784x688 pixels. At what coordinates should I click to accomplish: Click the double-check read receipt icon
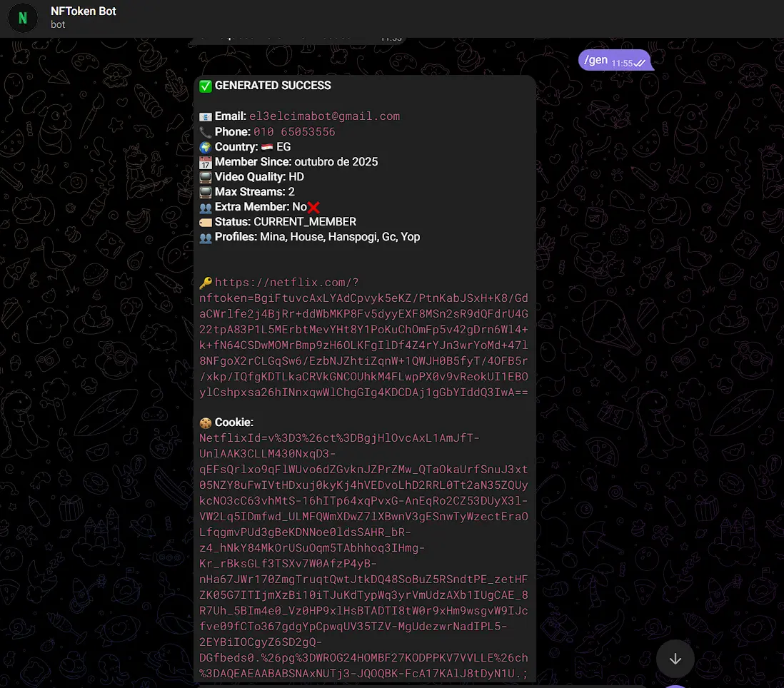[x=640, y=64]
